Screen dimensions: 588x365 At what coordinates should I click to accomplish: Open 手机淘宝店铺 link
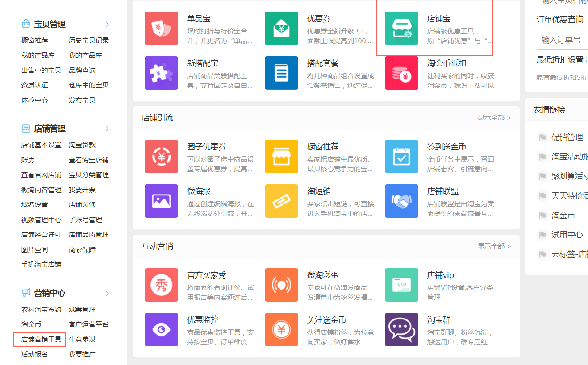[x=42, y=265]
